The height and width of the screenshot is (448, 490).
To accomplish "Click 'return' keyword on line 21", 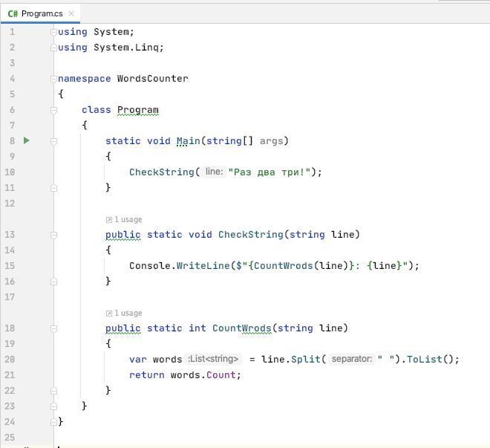I will pyautogui.click(x=147, y=375).
